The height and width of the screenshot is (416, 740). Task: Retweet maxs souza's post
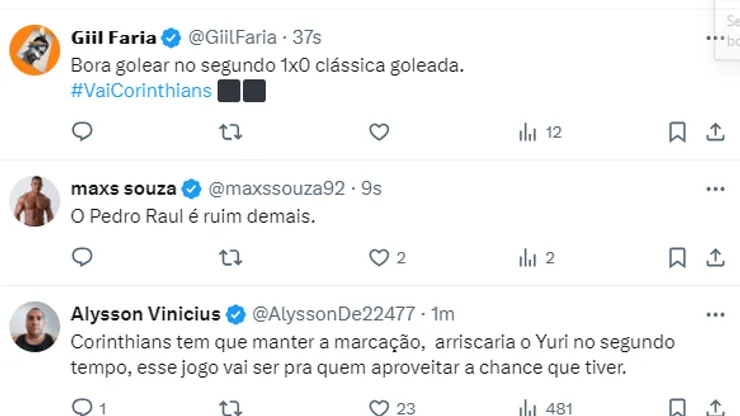click(x=230, y=258)
